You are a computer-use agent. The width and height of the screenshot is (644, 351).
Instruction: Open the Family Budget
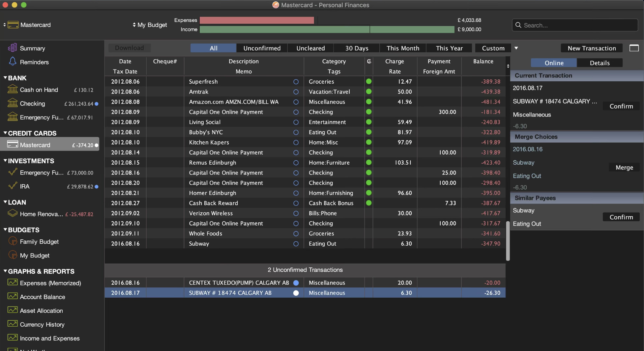coord(39,241)
